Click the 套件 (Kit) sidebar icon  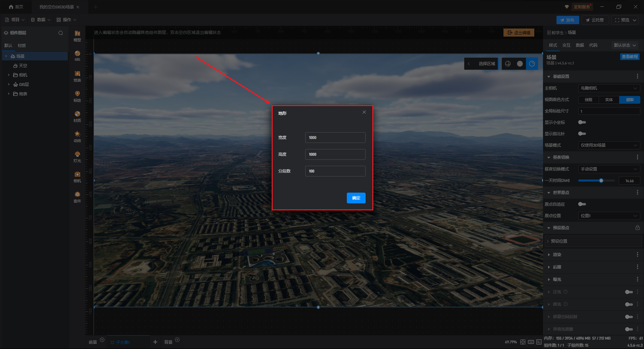[x=77, y=197]
